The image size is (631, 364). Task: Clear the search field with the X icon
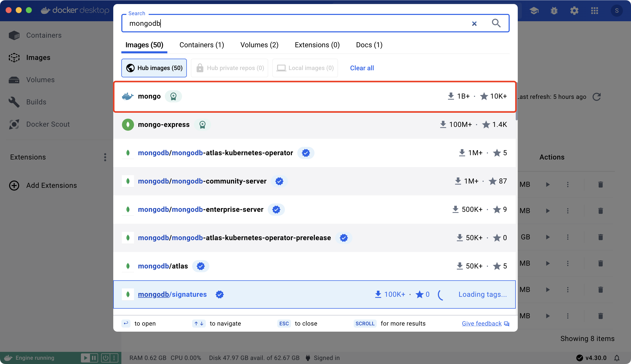tap(474, 24)
